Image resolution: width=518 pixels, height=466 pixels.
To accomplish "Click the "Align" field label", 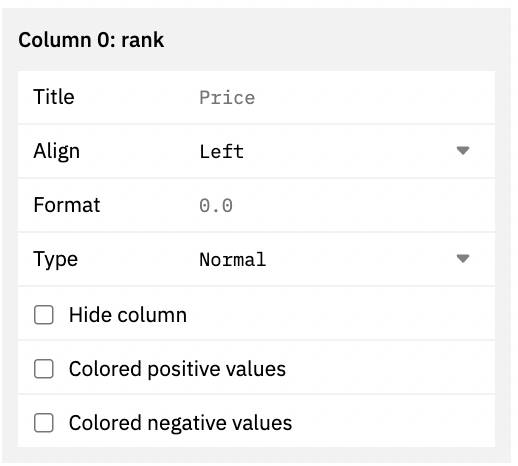I will point(57,152).
